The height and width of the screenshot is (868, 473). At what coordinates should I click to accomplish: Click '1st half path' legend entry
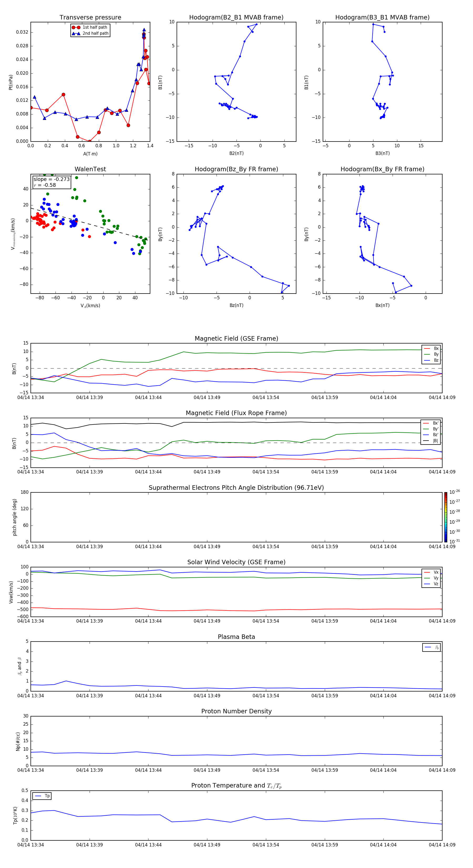tap(90, 27)
